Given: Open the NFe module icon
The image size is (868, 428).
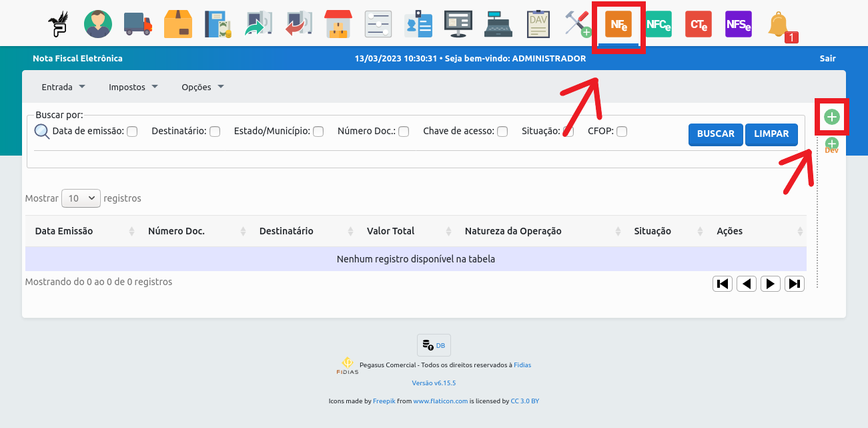Looking at the screenshot, I should [x=618, y=25].
